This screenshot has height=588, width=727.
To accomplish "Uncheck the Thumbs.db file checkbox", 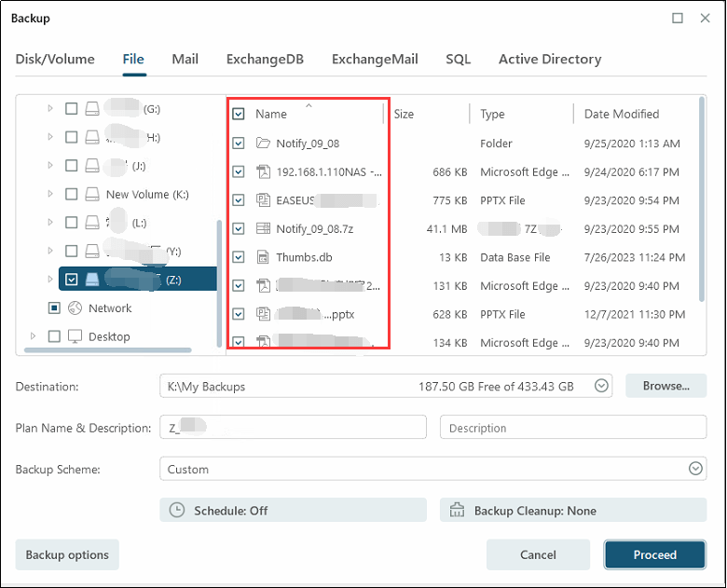I will [239, 257].
